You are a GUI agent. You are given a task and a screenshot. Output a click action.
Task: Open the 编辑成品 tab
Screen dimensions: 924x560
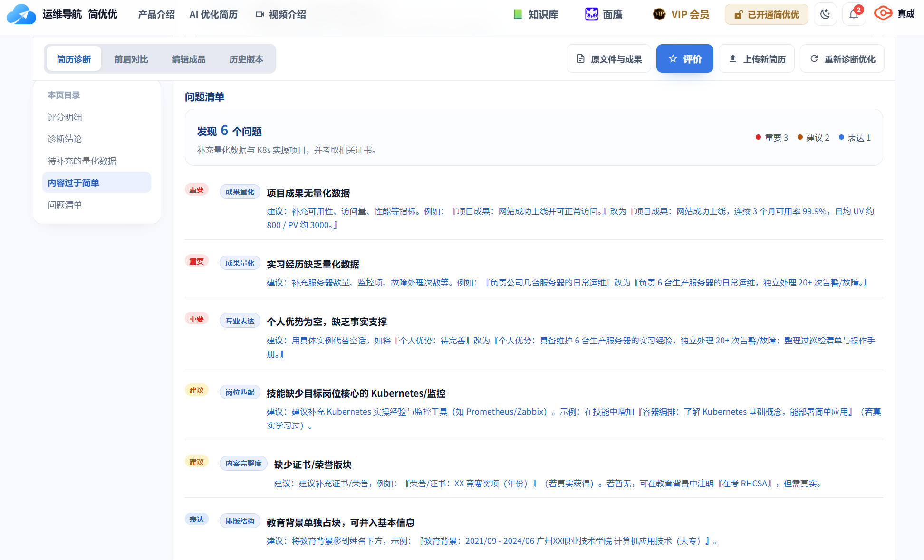[x=189, y=59]
